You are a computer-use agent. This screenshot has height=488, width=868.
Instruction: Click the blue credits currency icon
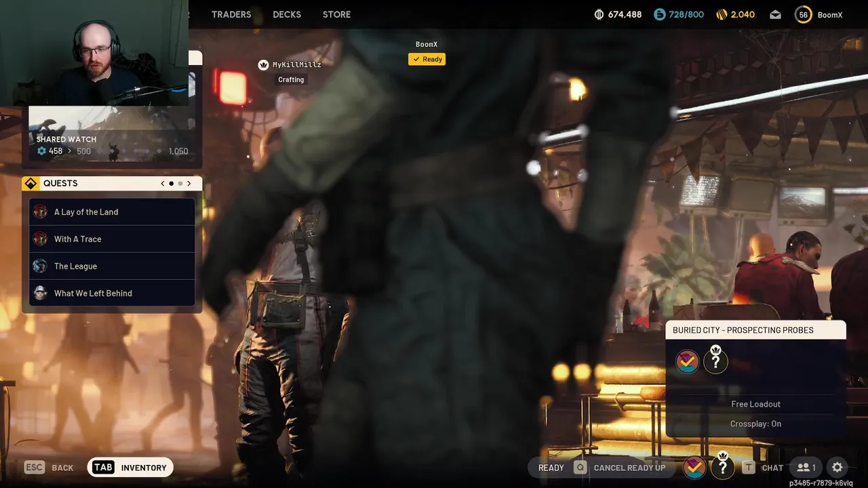pyautogui.click(x=660, y=14)
